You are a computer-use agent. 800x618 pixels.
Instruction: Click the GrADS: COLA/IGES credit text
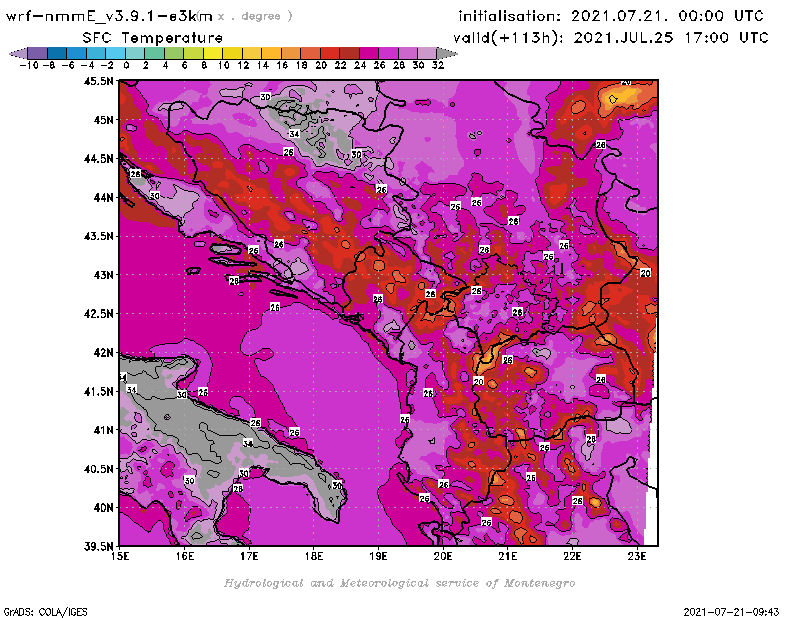pyautogui.click(x=46, y=612)
